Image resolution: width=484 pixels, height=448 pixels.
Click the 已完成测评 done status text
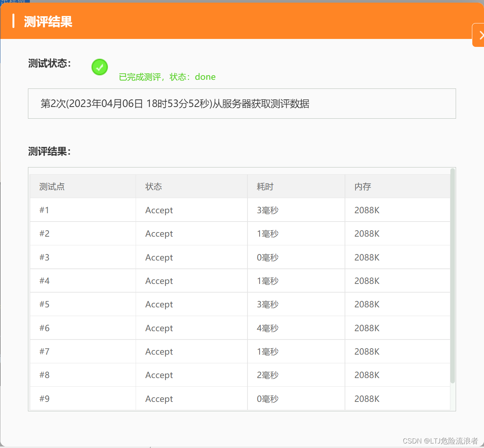[x=167, y=77]
